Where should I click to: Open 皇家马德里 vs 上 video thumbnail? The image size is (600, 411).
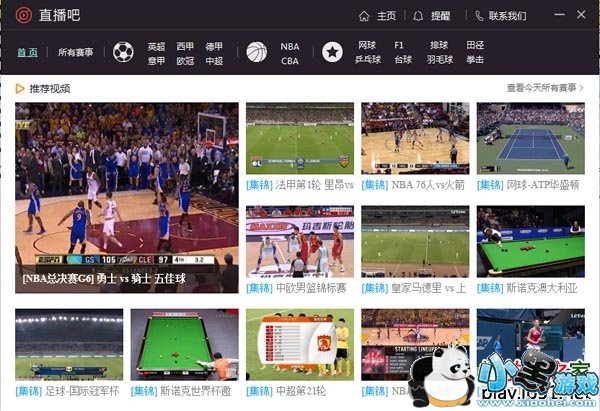pos(415,241)
